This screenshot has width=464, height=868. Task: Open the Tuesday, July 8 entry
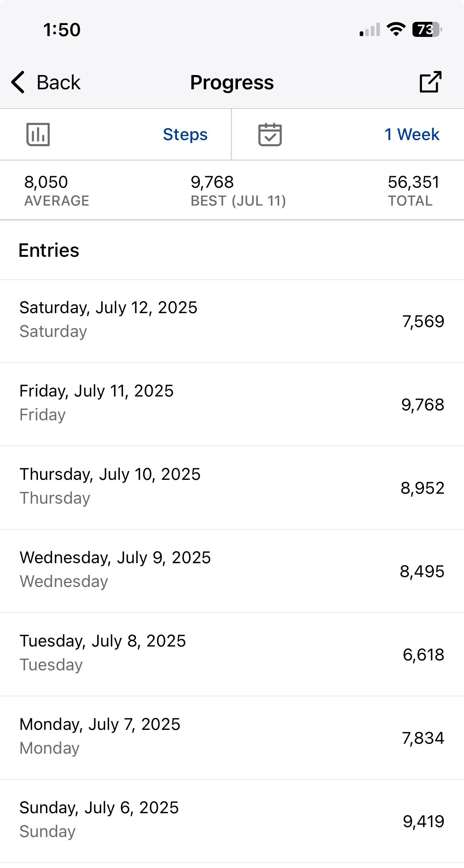pos(232,654)
